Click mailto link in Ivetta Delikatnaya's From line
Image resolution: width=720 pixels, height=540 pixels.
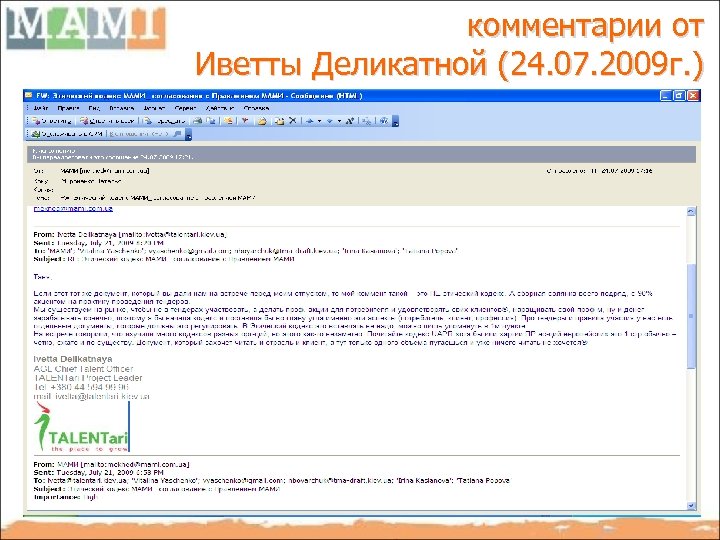(173, 235)
